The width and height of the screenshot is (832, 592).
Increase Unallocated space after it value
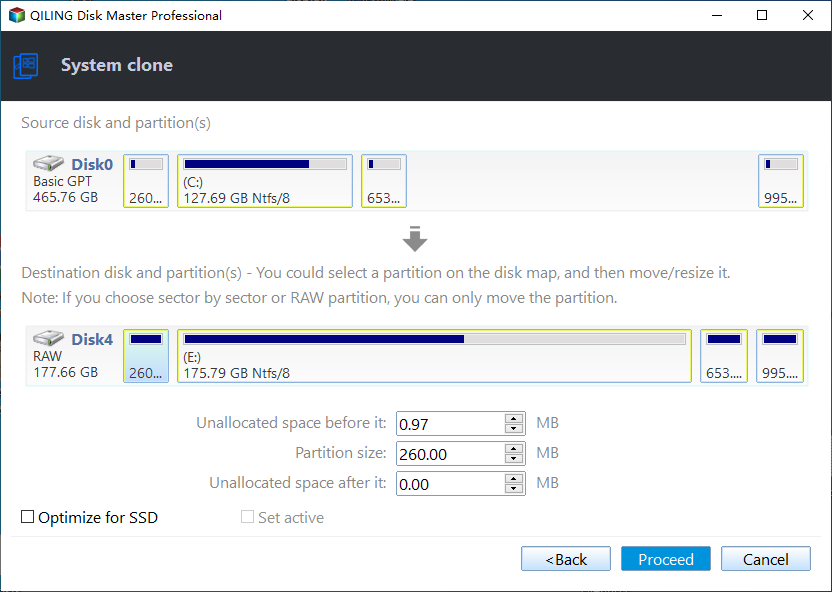point(514,478)
